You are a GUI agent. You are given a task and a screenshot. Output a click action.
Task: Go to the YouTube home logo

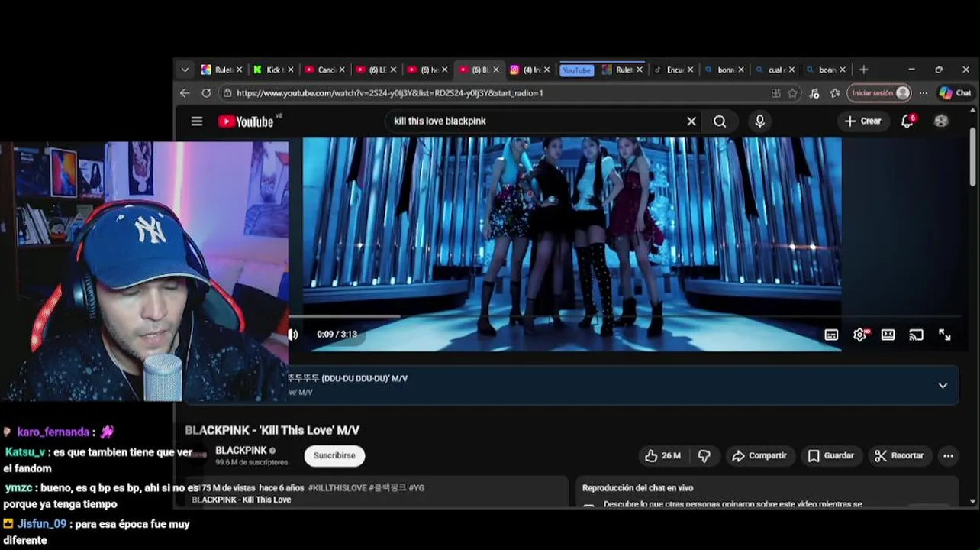[246, 121]
